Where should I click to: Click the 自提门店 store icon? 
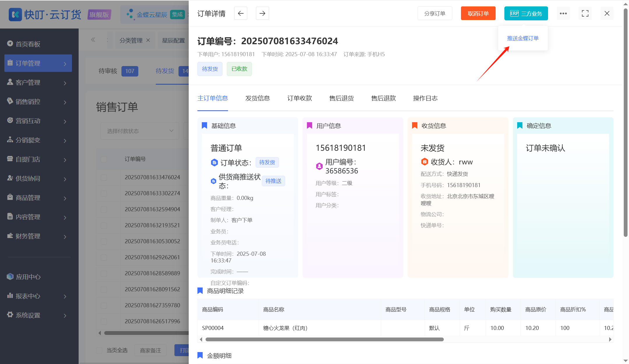pyautogui.click(x=10, y=159)
